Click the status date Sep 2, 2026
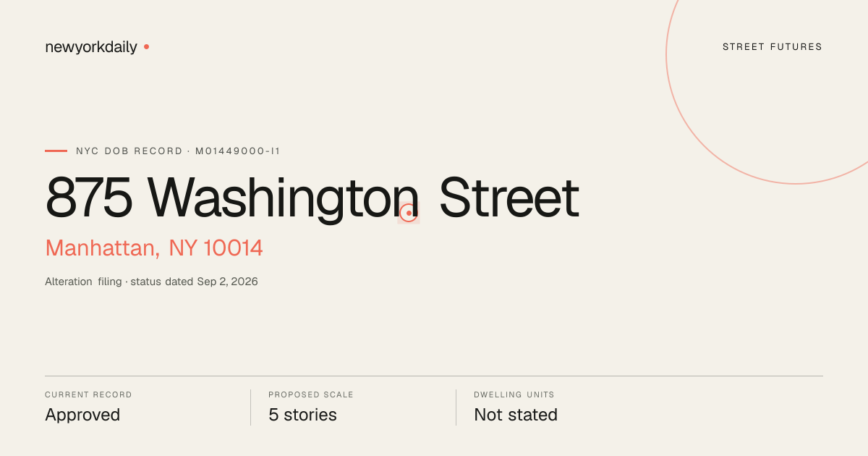868x456 pixels. 227,282
